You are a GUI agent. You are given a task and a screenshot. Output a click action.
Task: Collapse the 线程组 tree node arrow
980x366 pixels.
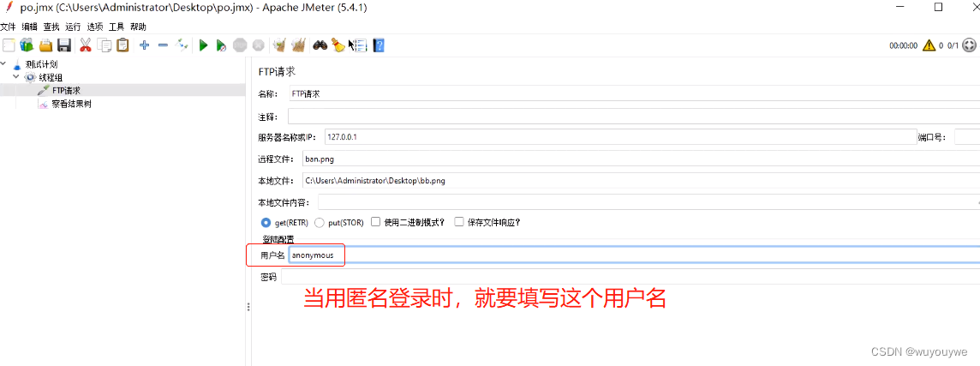15,77
